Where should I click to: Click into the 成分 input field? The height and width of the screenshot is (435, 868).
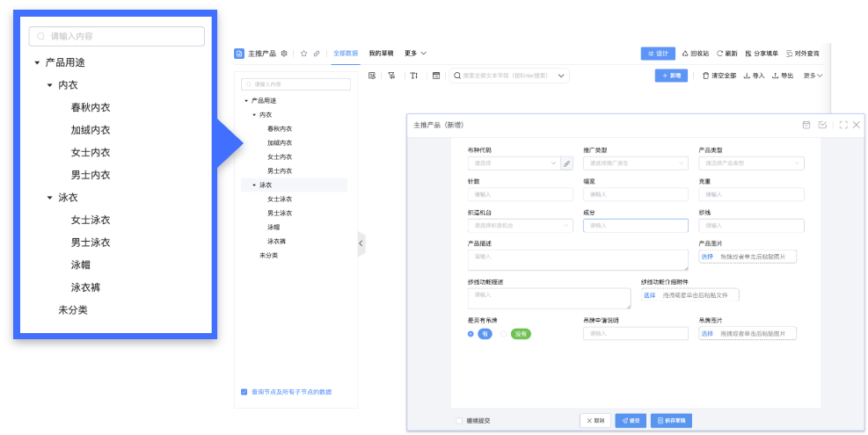click(x=635, y=226)
